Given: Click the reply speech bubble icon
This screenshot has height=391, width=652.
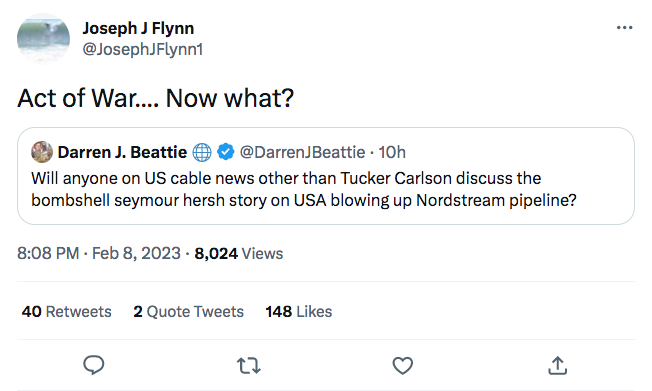Looking at the screenshot, I should click(94, 366).
